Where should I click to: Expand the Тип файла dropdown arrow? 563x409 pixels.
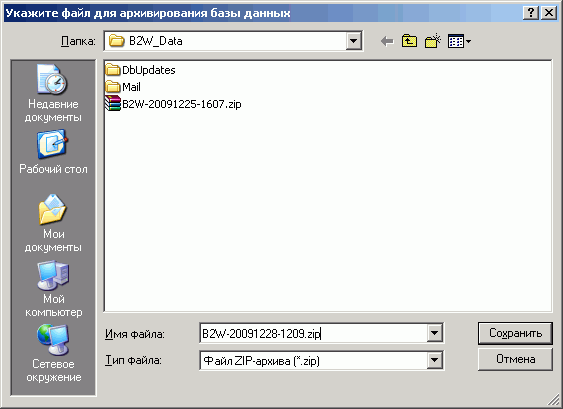pyautogui.click(x=434, y=360)
